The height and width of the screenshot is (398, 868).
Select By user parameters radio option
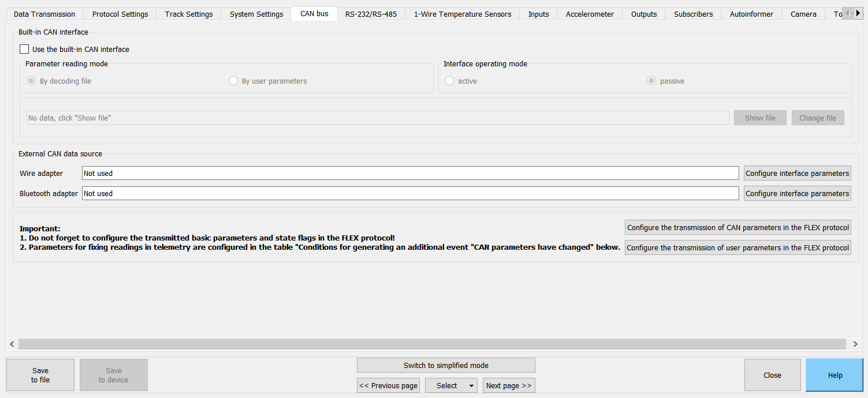tap(233, 81)
